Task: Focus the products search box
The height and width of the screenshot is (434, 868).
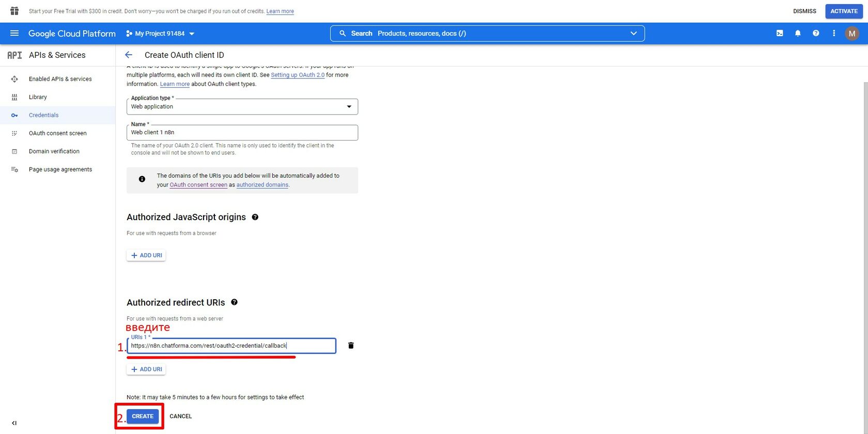Action: coord(487,34)
